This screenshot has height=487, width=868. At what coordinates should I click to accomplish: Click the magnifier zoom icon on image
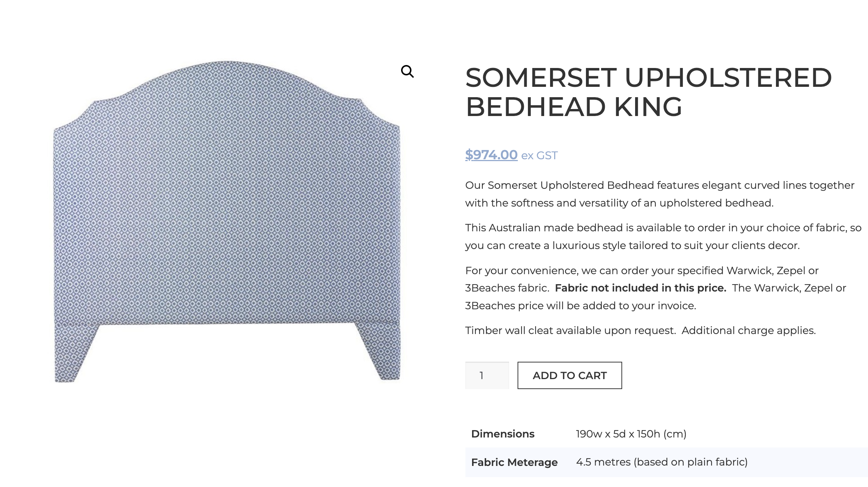coord(407,71)
